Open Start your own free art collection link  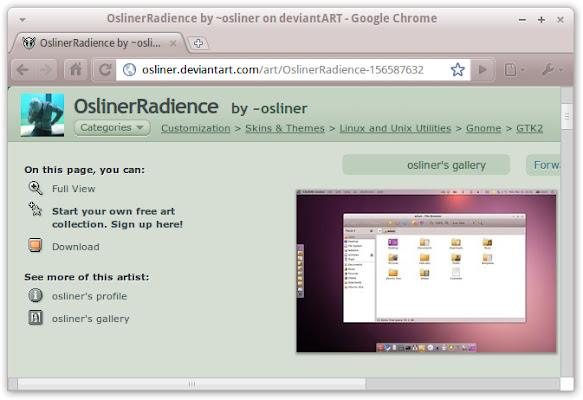pos(117,218)
